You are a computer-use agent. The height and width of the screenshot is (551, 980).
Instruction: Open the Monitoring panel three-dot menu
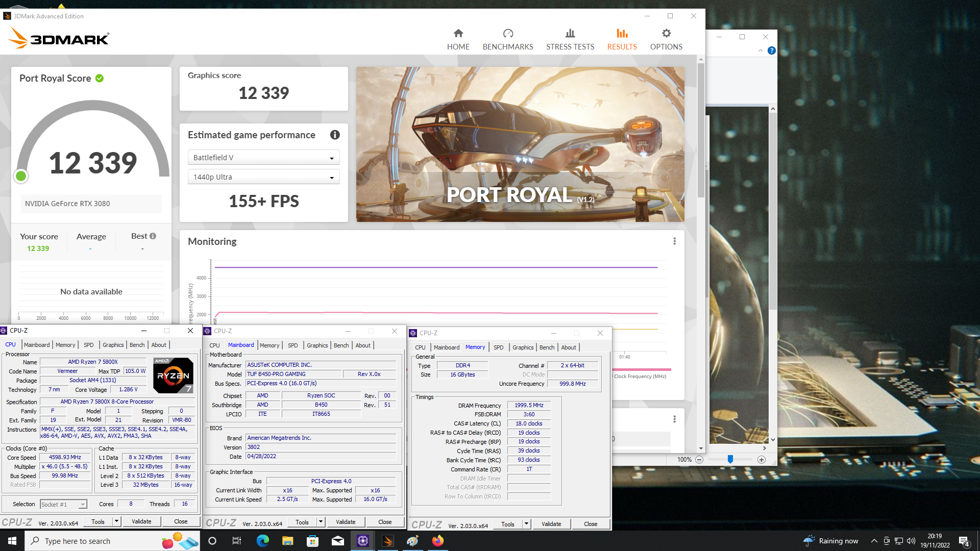point(674,241)
